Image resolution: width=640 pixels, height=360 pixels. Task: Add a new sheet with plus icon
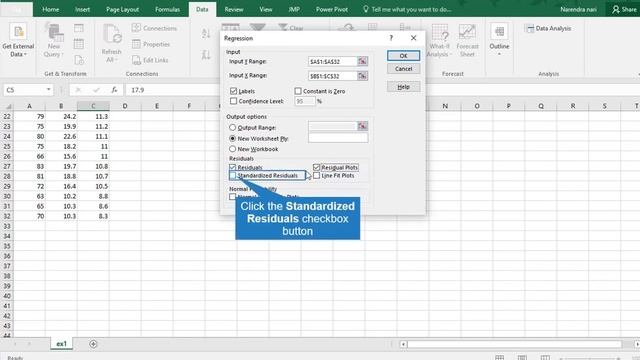(x=93, y=344)
